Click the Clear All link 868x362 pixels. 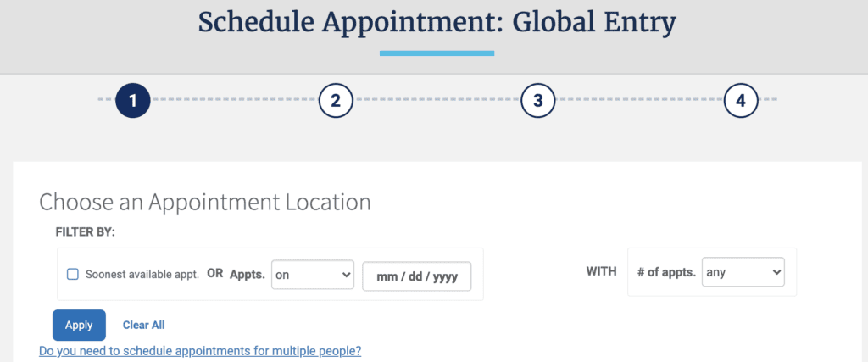point(143,325)
